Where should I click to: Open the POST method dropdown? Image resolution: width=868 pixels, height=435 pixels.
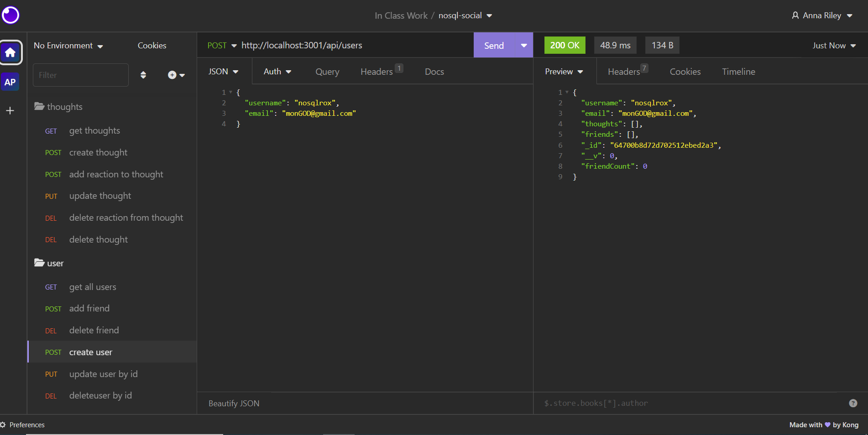point(221,45)
